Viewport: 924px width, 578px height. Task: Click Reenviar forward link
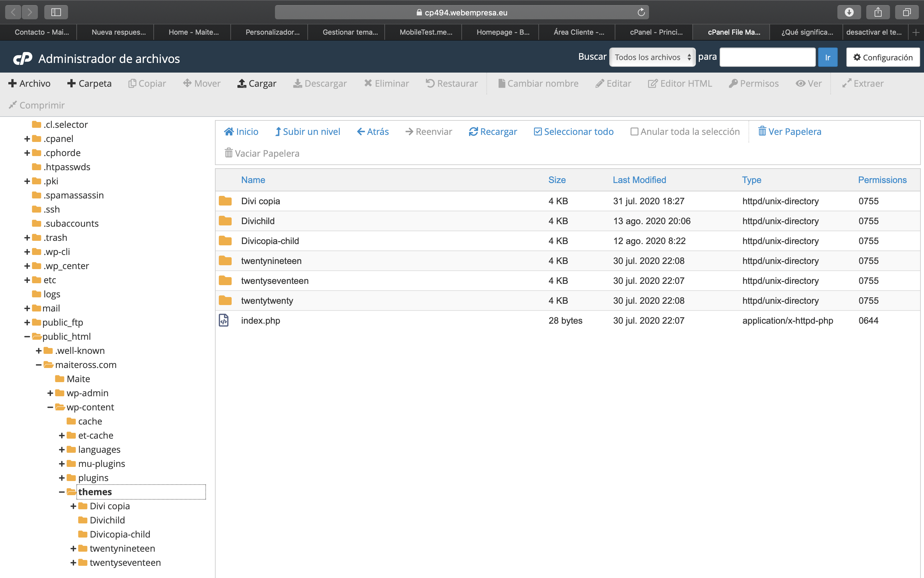point(428,132)
